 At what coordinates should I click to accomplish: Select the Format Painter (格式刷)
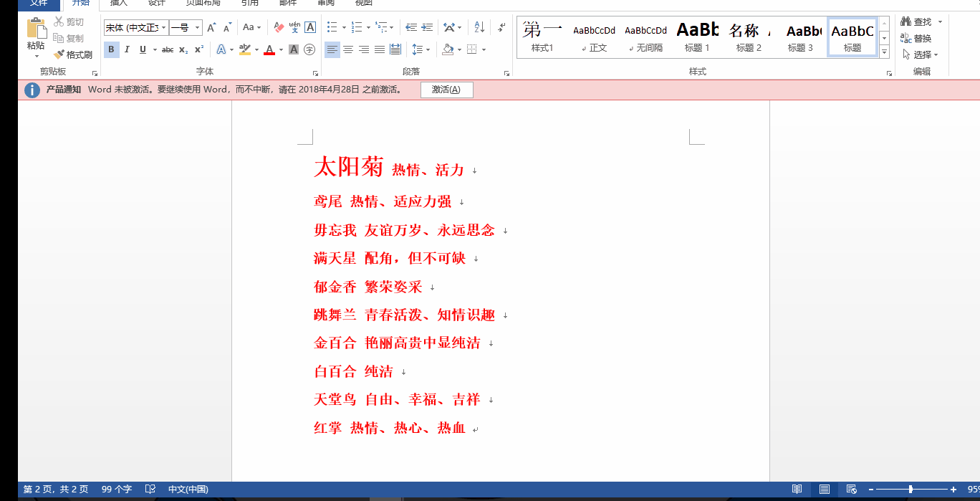pos(73,54)
